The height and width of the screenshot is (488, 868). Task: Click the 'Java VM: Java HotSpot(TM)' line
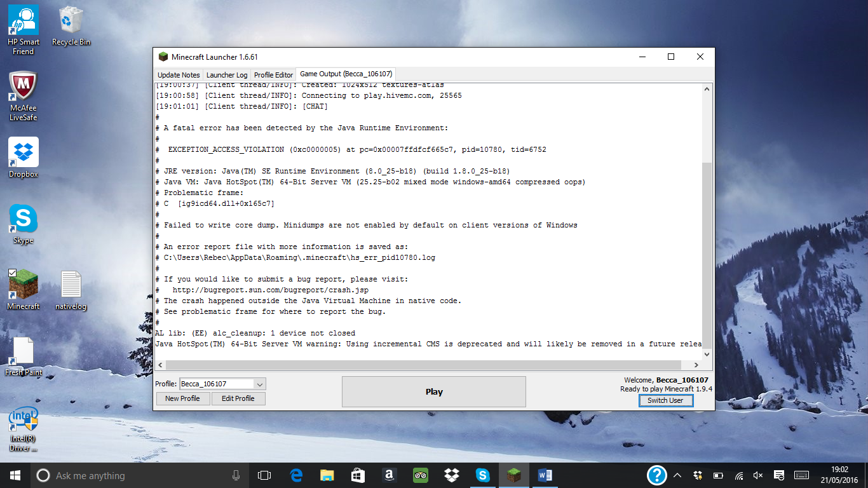pos(370,182)
